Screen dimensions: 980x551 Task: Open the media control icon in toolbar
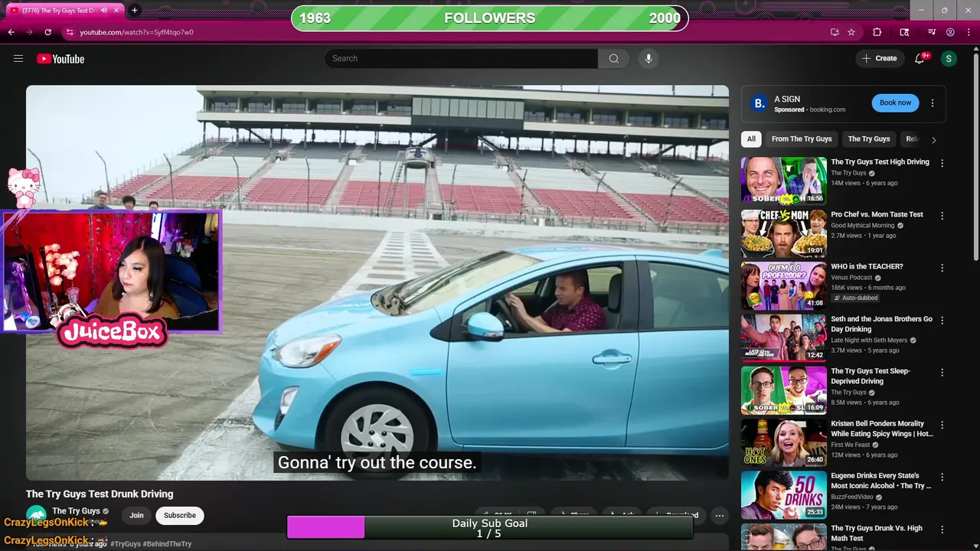point(932,32)
